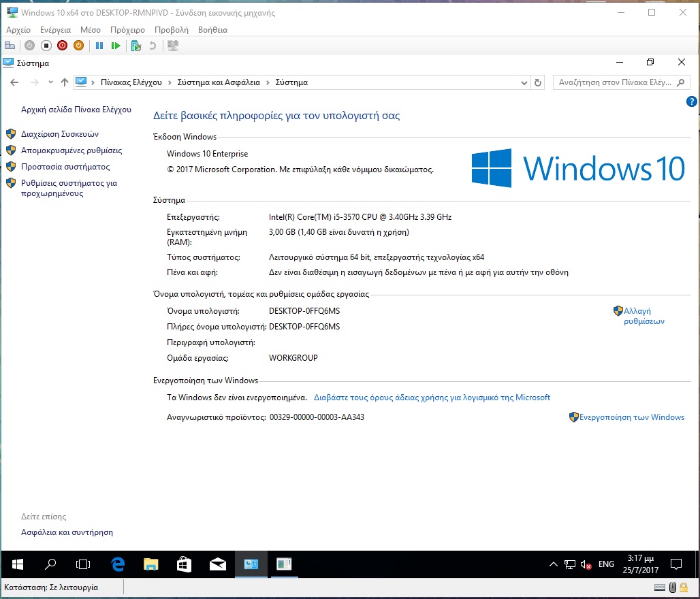Open Ρυθμίσεις συστήματος για προχωρημένους
The width and height of the screenshot is (700, 599).
[x=69, y=188]
